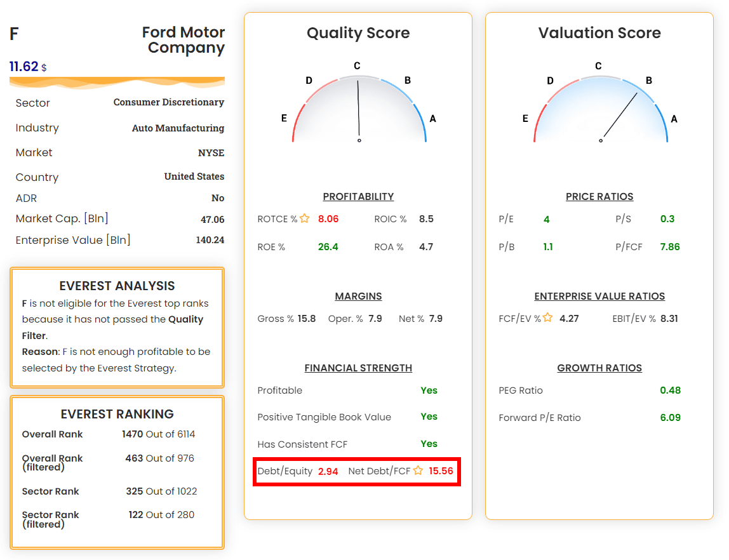
Task: Click the Oper. % label in margins
Action: click(x=345, y=319)
